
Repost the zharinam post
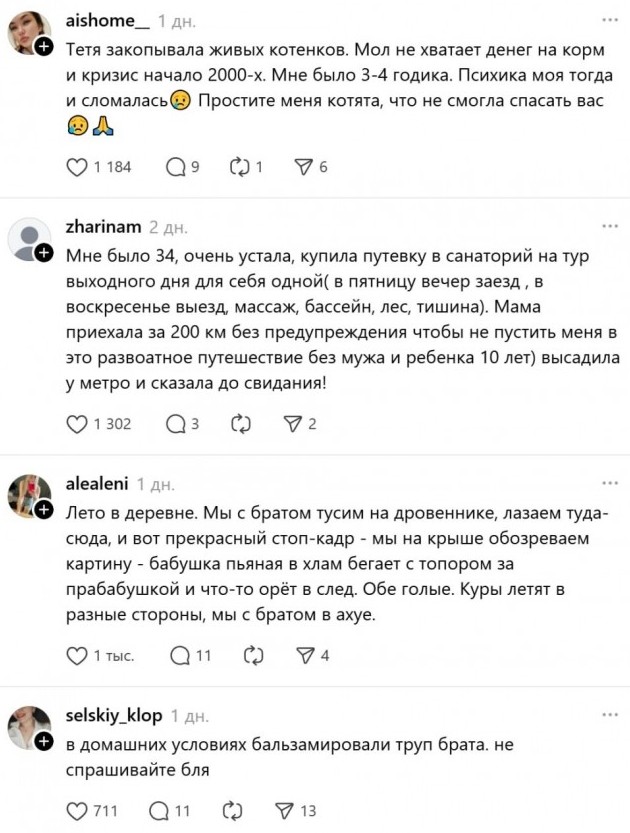click(240, 424)
